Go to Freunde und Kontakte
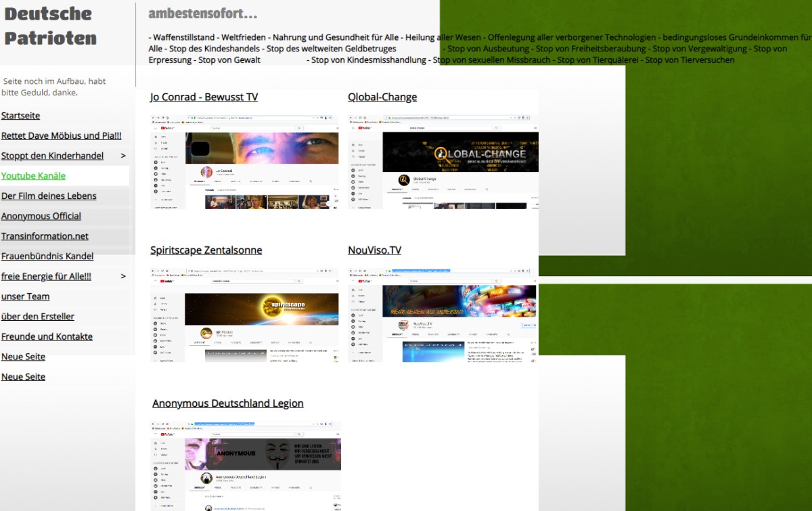This screenshot has width=812, height=511. pyautogui.click(x=47, y=336)
